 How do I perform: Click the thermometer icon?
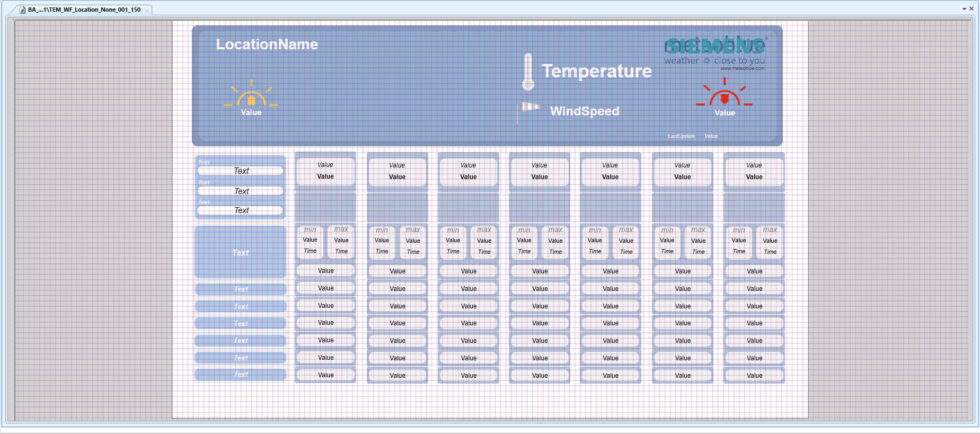(x=527, y=72)
